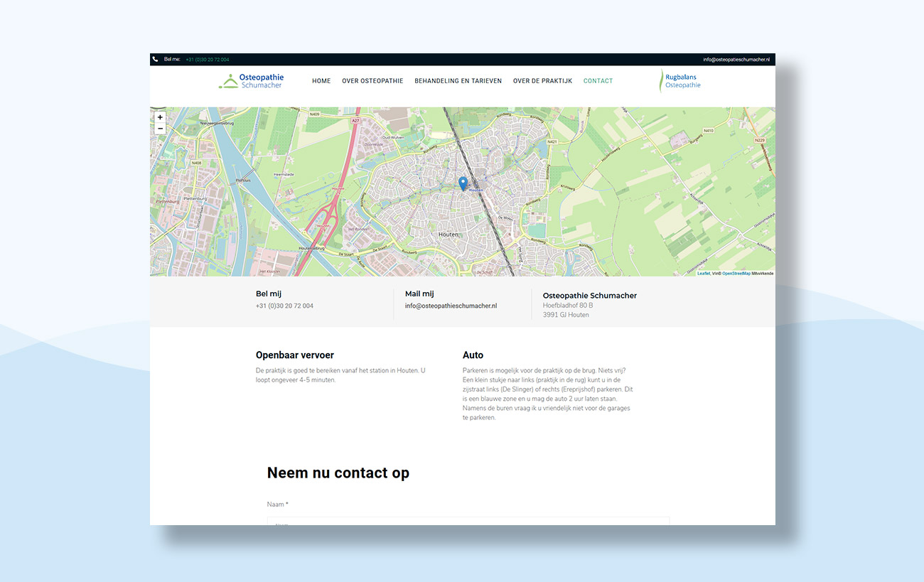Click the Naam input field
This screenshot has width=924, height=582.
coord(468,522)
